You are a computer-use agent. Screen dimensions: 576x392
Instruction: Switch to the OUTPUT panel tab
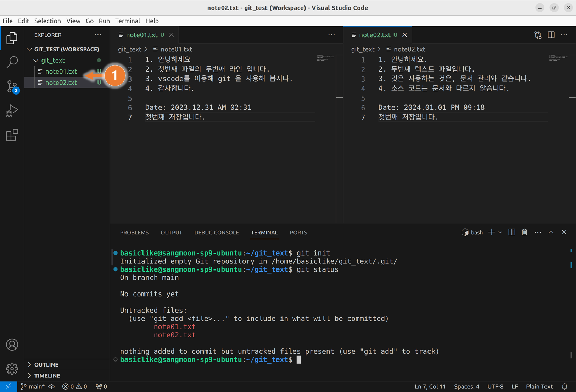171,233
